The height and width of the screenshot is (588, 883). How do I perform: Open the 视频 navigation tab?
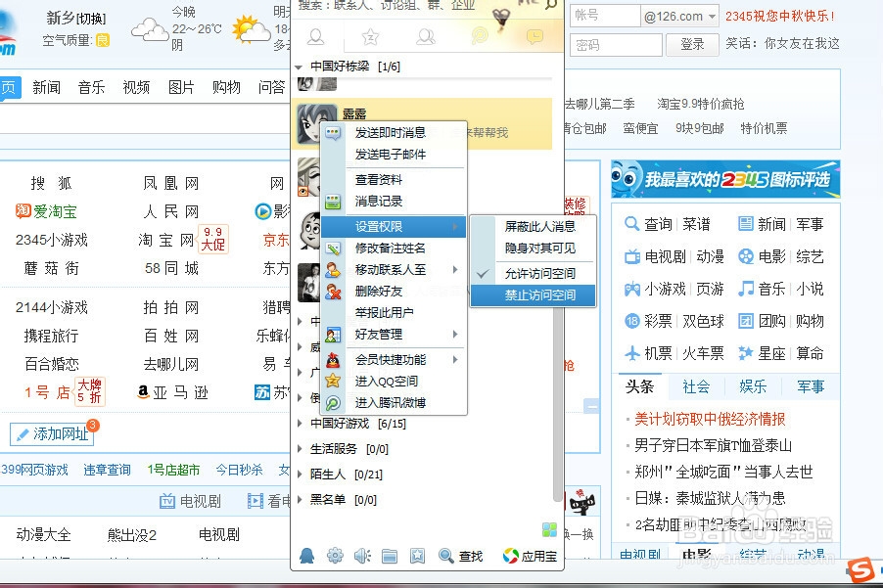(136, 87)
